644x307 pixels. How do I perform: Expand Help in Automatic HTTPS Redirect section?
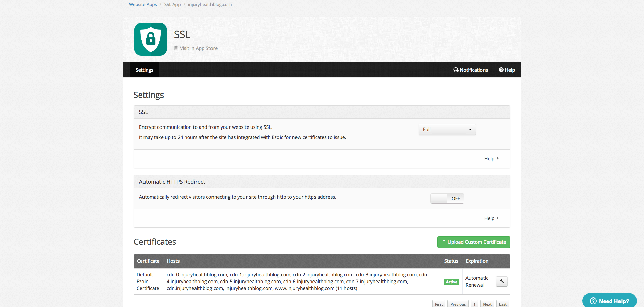(x=491, y=218)
